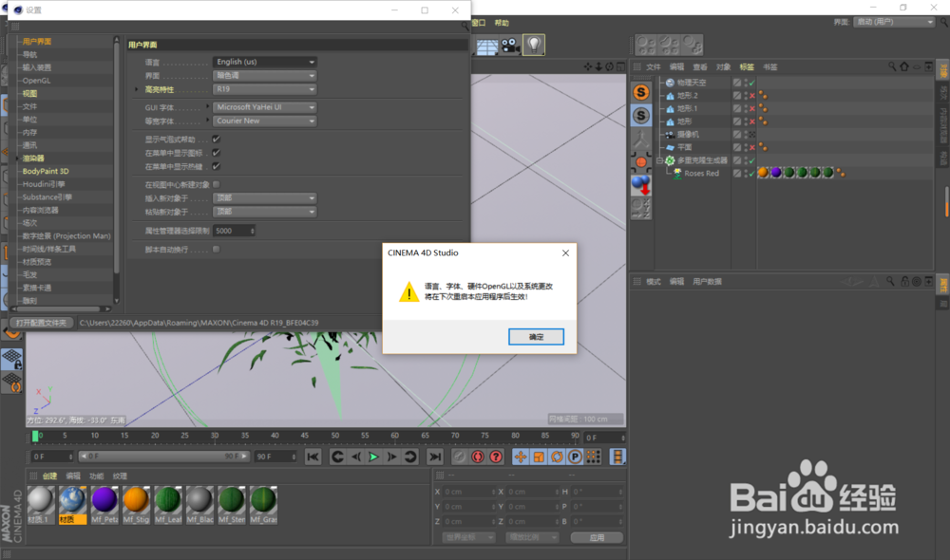Open the 书签 menu in Object Manager
Screen dimensions: 950x560
tap(770, 67)
